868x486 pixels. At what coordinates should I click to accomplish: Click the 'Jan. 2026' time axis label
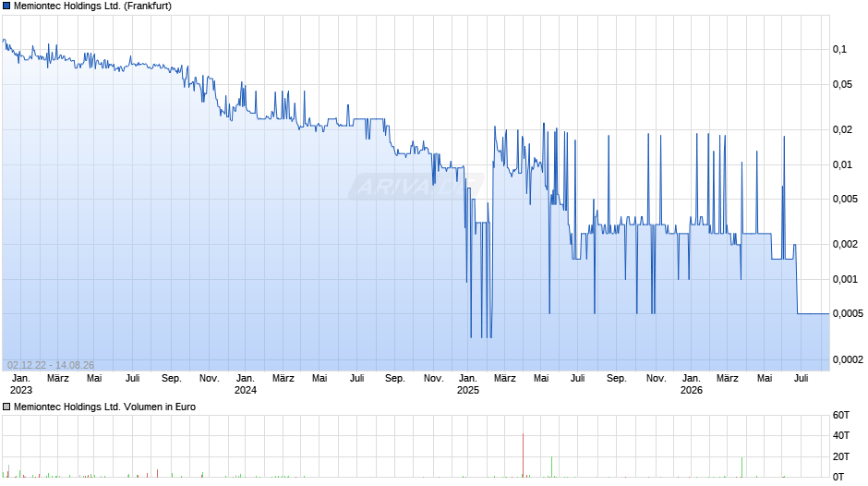pyautogui.click(x=692, y=384)
